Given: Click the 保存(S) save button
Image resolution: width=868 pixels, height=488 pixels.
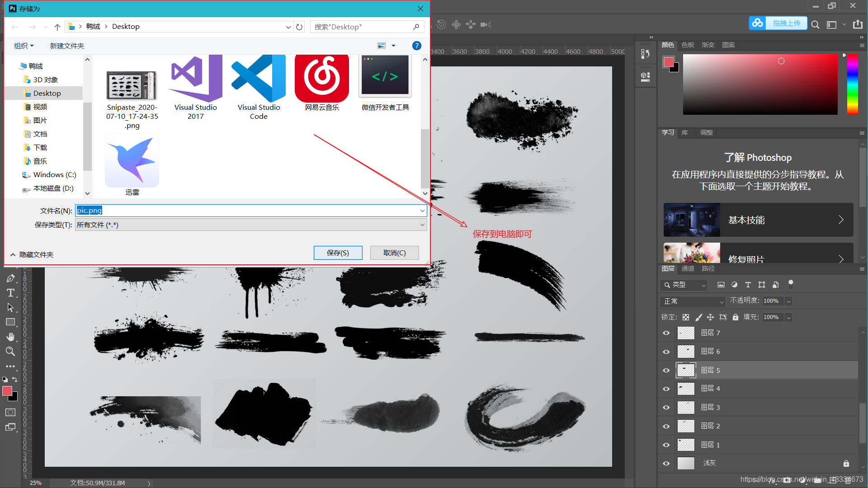Looking at the screenshot, I should tap(338, 253).
